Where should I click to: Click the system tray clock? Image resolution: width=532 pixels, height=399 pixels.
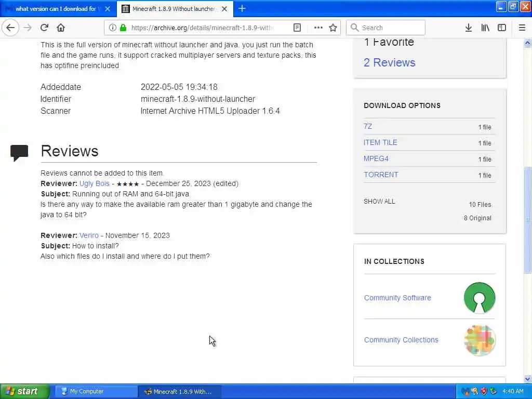pos(513,391)
